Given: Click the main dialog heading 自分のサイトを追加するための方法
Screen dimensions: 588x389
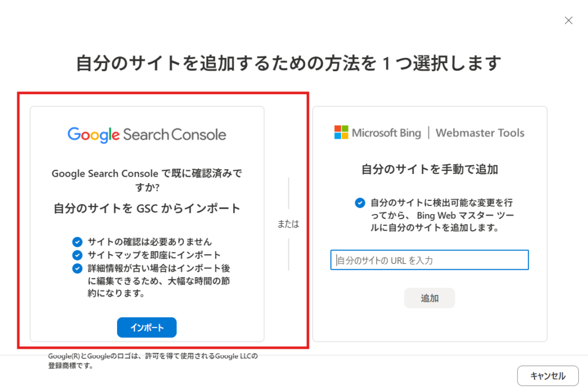Looking at the screenshot, I should pyautogui.click(x=289, y=63).
